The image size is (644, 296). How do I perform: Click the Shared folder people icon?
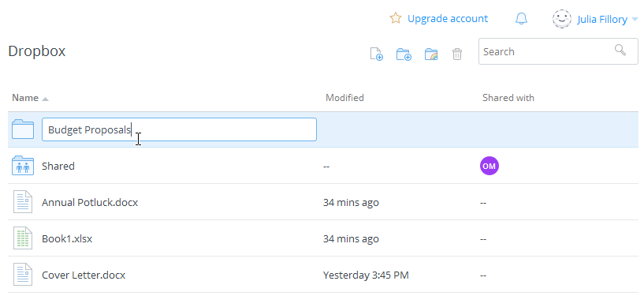(x=23, y=166)
